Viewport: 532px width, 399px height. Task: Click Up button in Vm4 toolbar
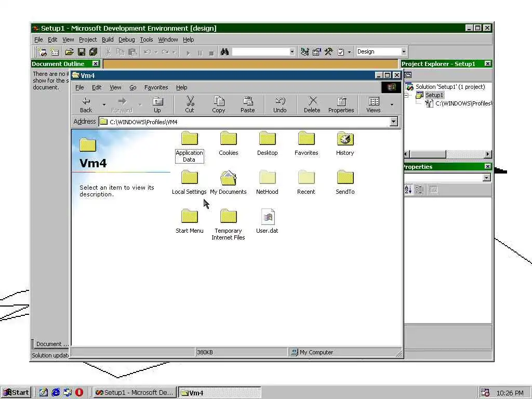[x=157, y=104]
